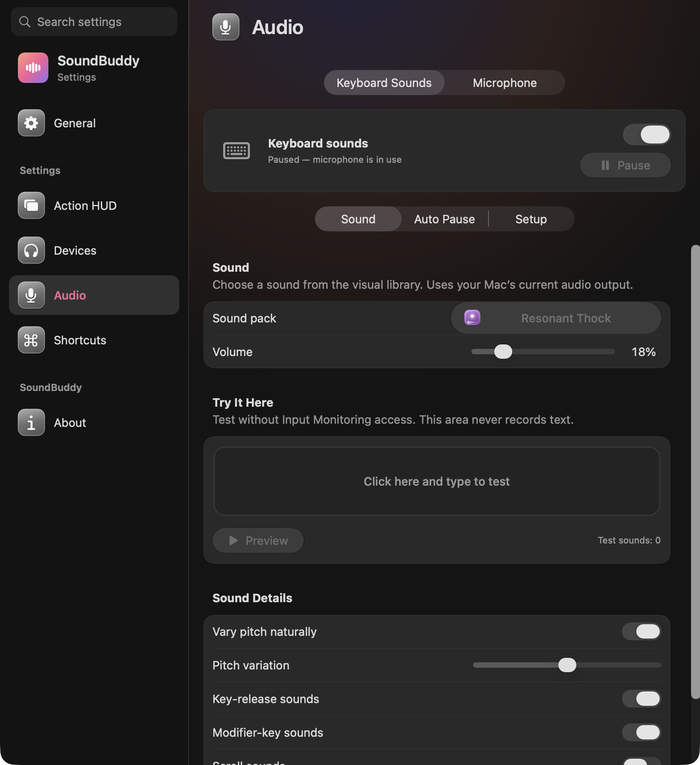The image size is (700, 765).
Task: Click into Search settings field
Action: (x=94, y=22)
